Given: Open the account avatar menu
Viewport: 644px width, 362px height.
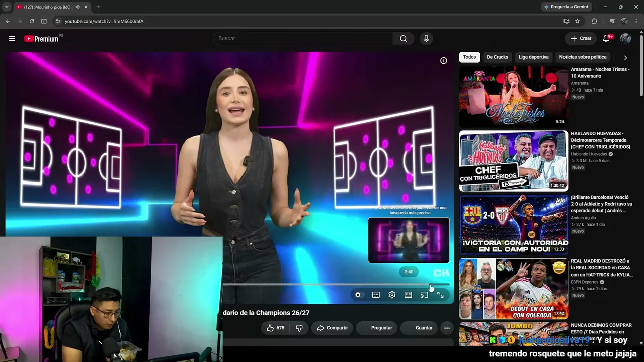Looking at the screenshot, I should coord(625,38).
